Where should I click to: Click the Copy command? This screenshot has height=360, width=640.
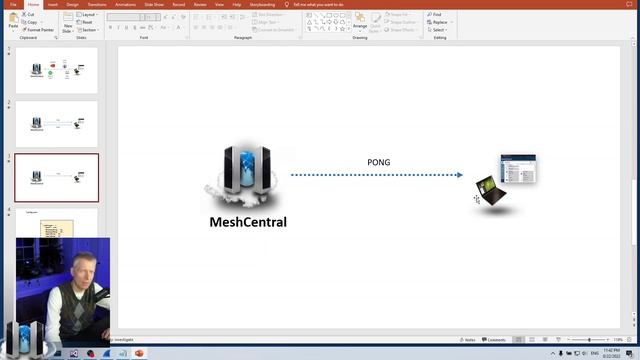tap(29, 22)
